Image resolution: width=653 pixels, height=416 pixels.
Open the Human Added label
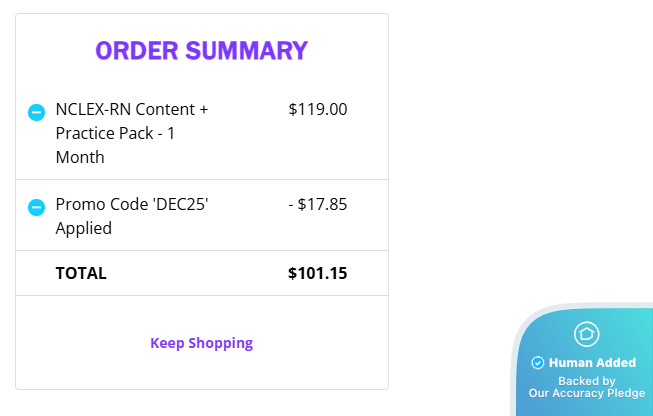591,363
